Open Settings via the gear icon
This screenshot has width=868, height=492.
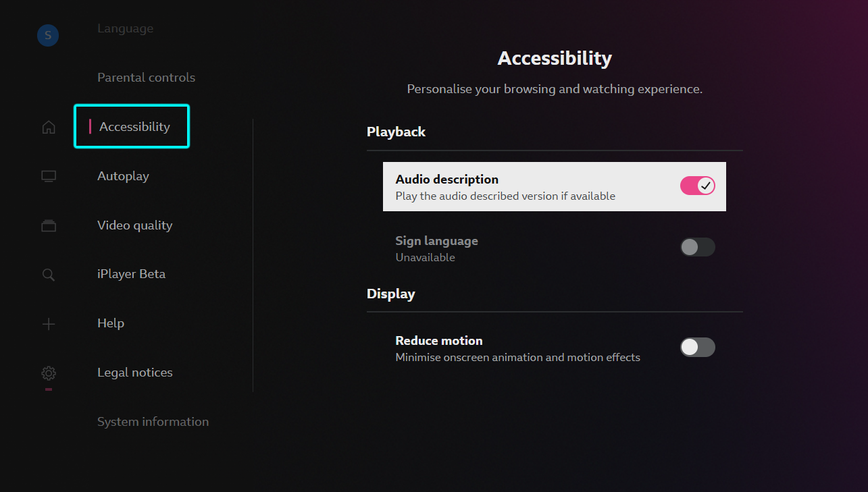click(48, 373)
